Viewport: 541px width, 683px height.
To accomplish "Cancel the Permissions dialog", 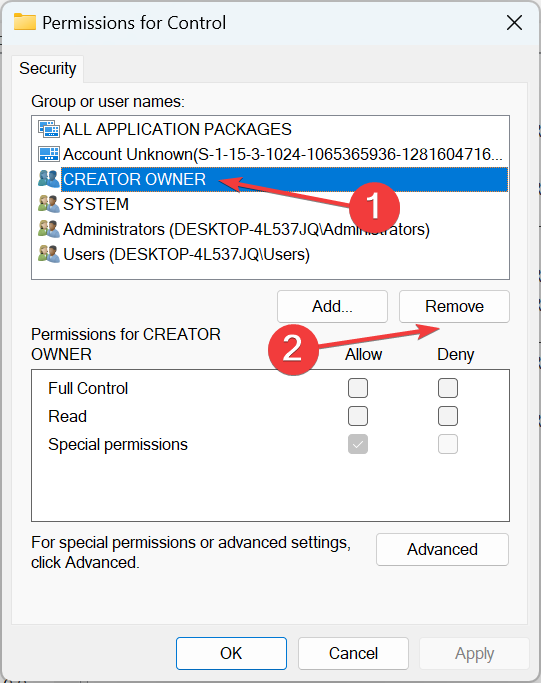I will [x=353, y=653].
